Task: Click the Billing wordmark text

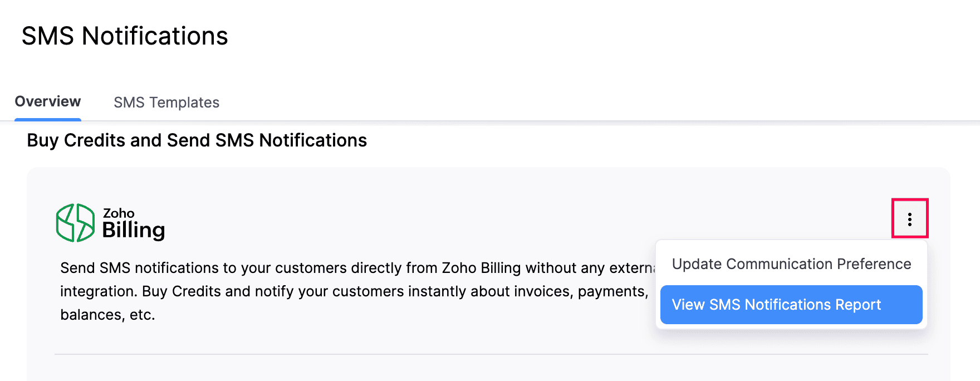Action: coord(134,230)
